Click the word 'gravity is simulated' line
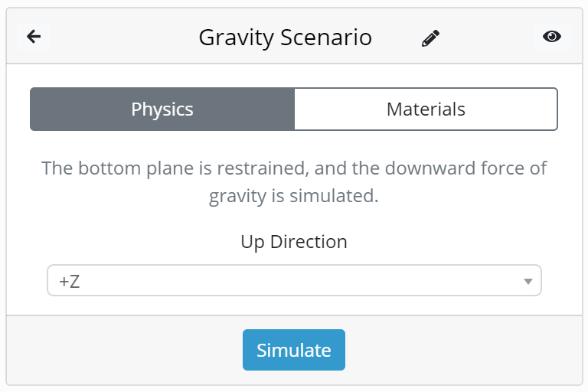The height and width of the screenshot is (392, 588). click(x=294, y=196)
